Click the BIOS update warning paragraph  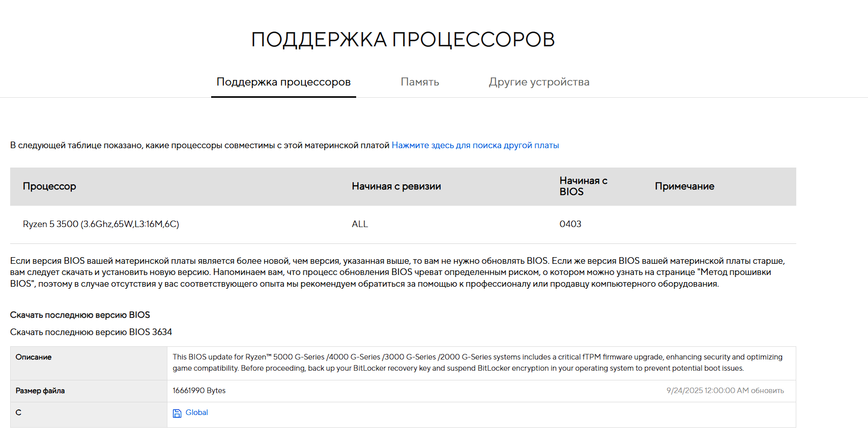point(398,272)
